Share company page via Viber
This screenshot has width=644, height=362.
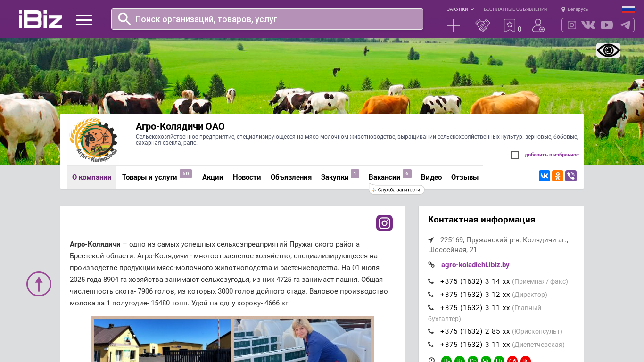pos(571,176)
